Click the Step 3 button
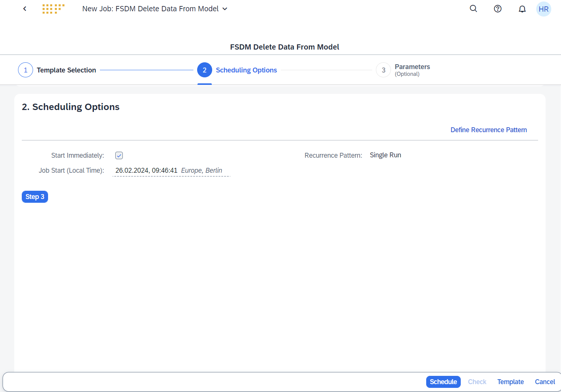This screenshot has height=392, width=561. point(35,196)
